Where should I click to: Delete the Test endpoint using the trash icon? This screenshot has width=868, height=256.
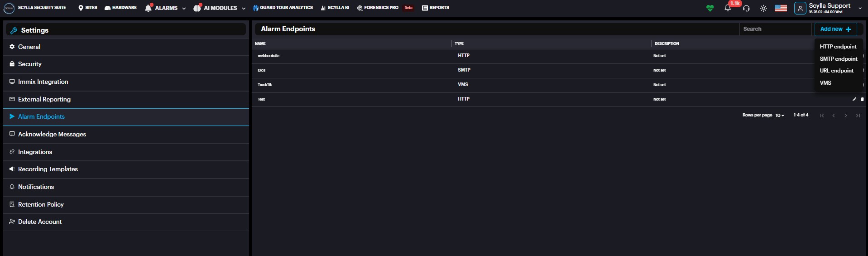coord(862,99)
